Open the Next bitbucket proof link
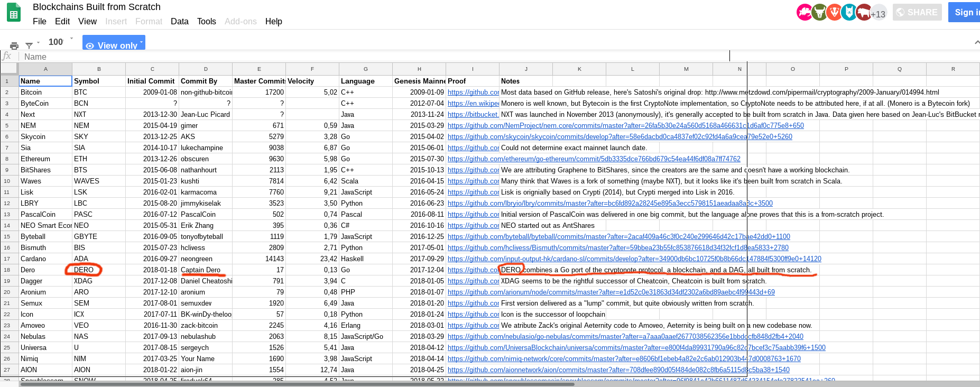 (473, 114)
